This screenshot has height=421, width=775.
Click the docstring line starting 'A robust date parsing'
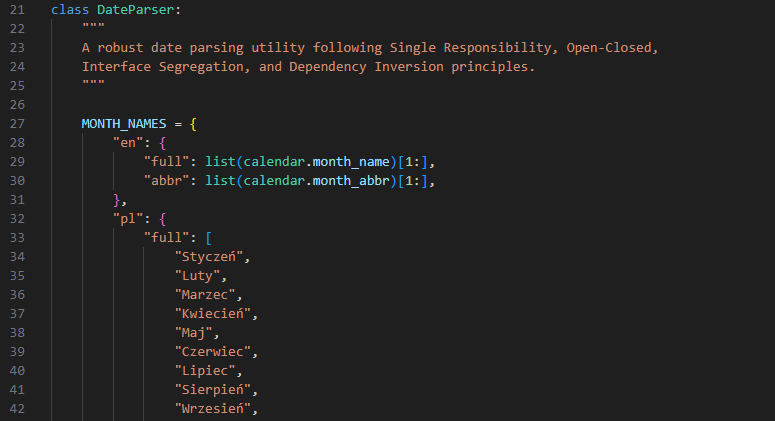coord(370,48)
